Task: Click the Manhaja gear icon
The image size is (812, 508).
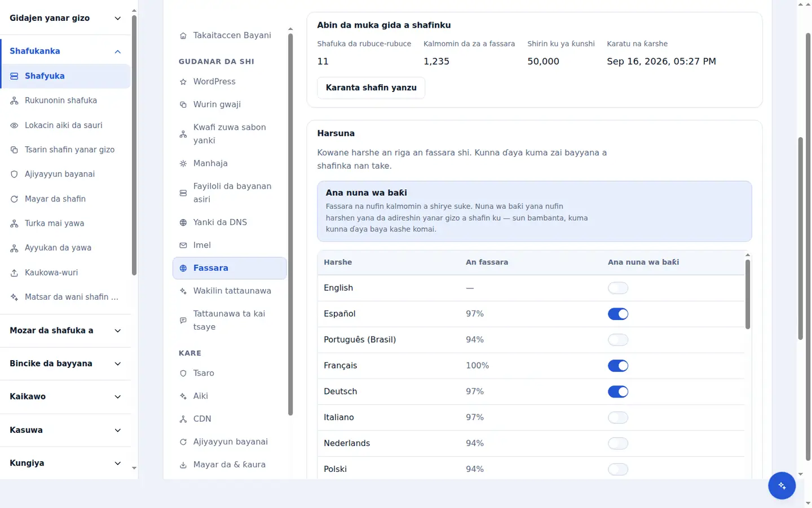Action: [183, 164]
